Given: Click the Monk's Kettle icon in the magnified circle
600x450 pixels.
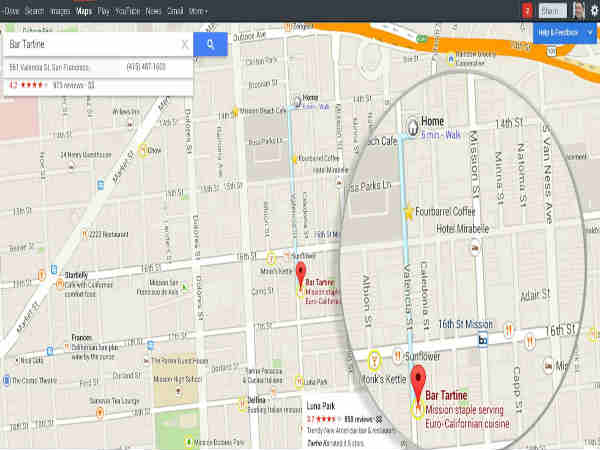Looking at the screenshot, I should coord(374,360).
